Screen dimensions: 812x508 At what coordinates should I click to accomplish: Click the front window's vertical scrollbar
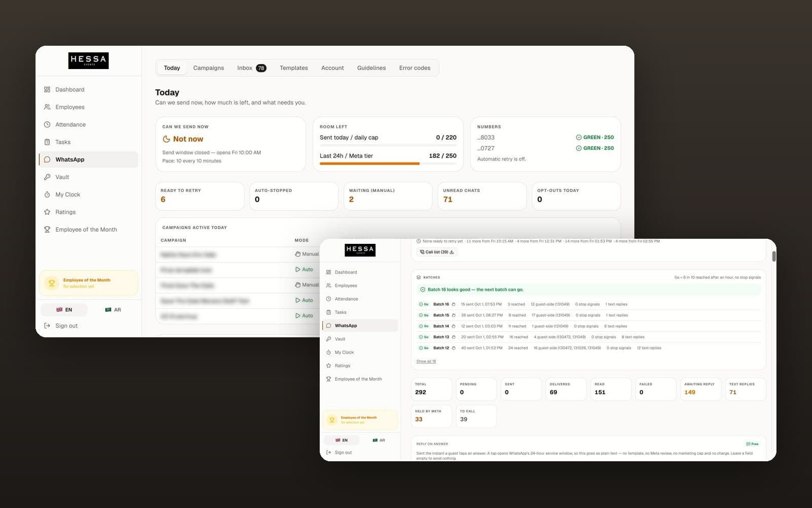pyautogui.click(x=774, y=257)
